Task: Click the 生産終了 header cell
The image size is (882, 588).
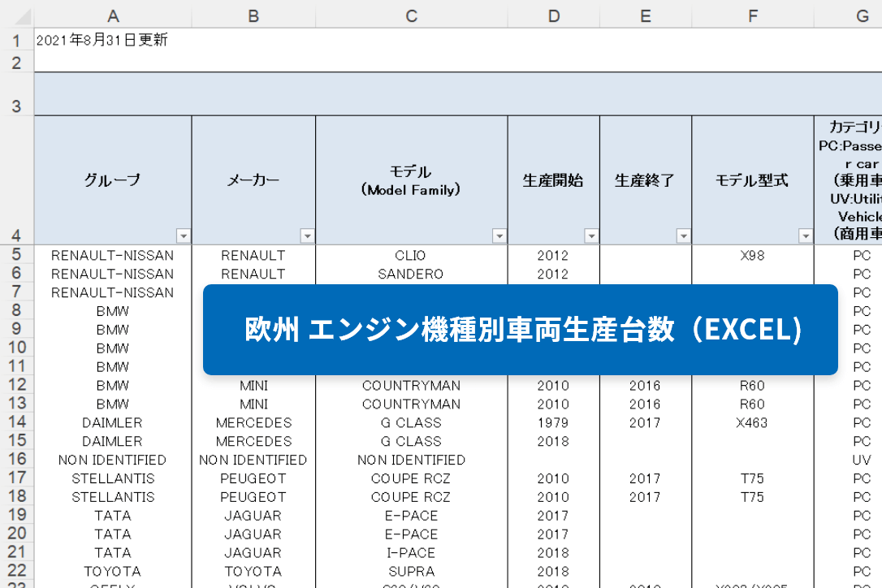Action: pos(646,180)
